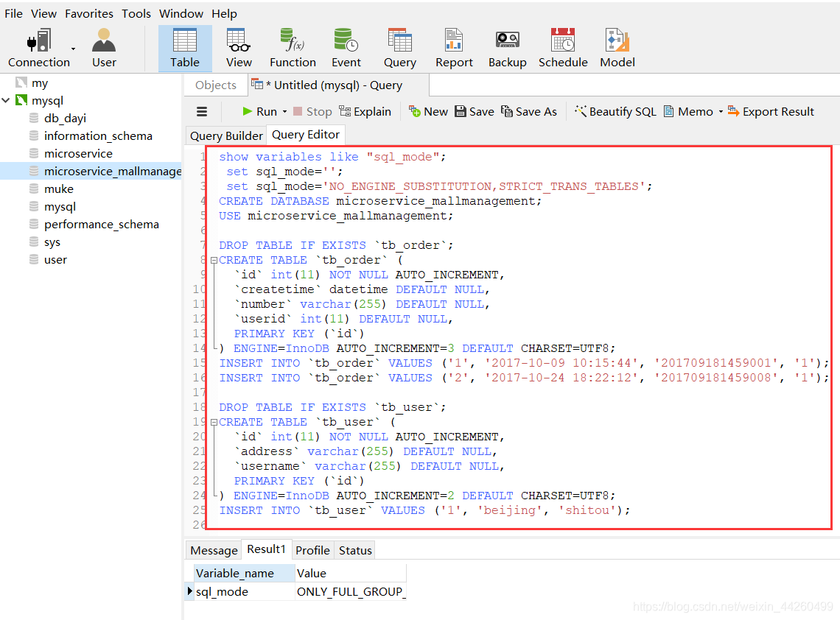Open the Model toolbar icon
840x620 pixels.
click(x=617, y=48)
